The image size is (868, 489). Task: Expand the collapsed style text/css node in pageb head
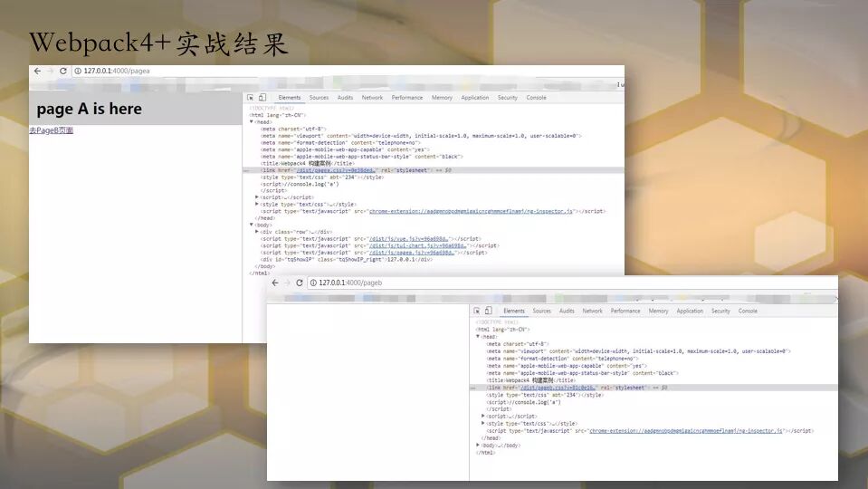point(483,424)
